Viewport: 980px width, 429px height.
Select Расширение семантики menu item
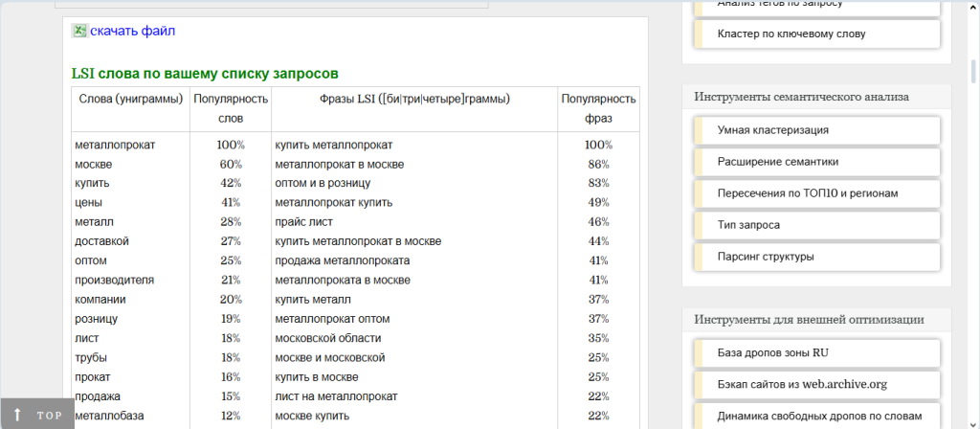click(x=777, y=162)
